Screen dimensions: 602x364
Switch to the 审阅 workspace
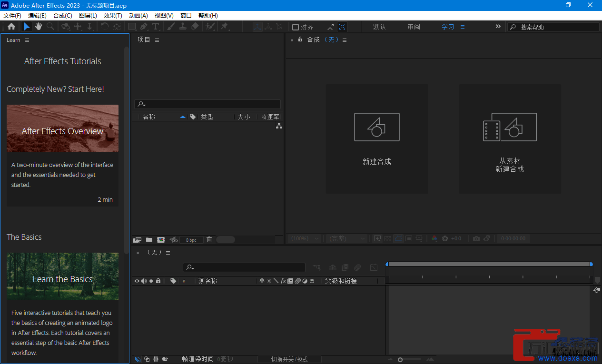pyautogui.click(x=414, y=27)
